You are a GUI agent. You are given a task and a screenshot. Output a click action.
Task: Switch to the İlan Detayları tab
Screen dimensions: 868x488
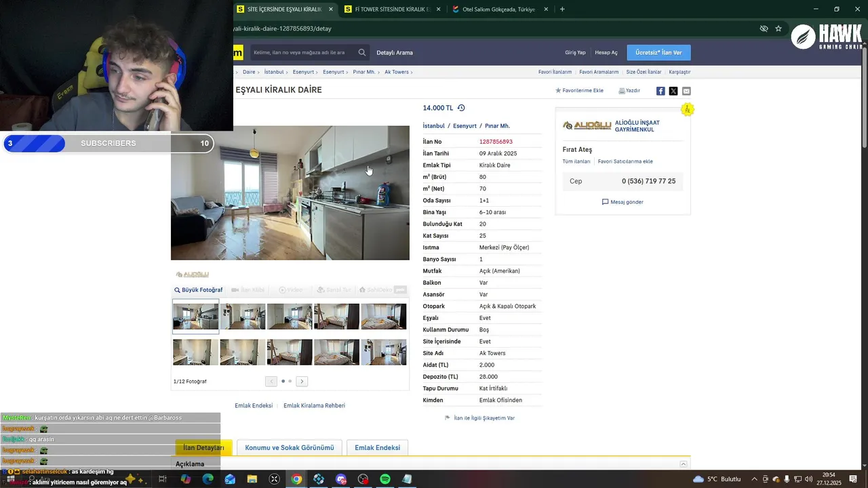pos(203,447)
